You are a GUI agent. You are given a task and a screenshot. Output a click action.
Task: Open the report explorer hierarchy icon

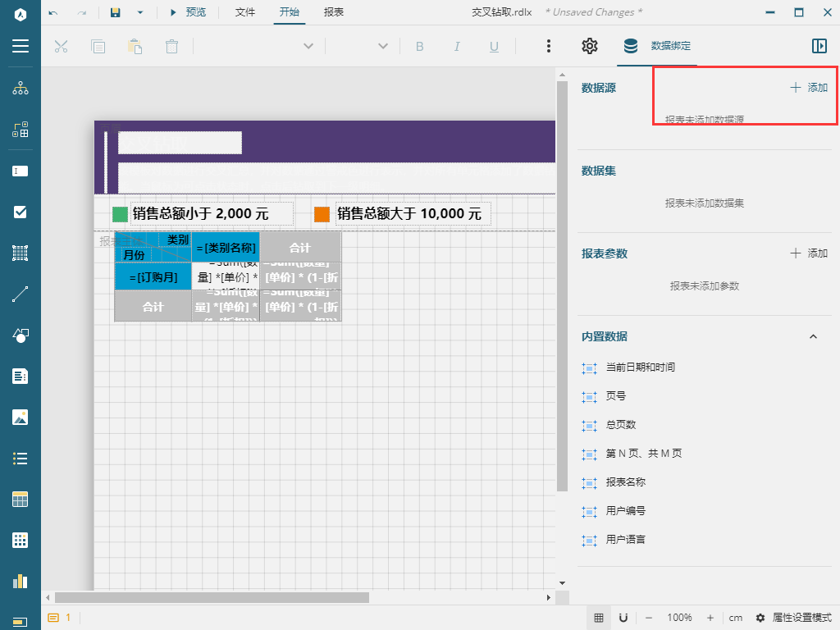(21, 88)
